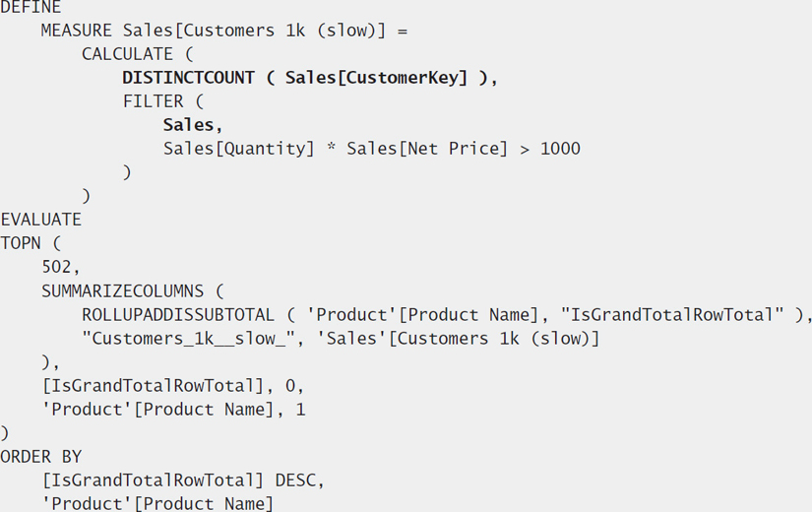This screenshot has height=512, width=812.
Task: Click Sales[CustomerKey] inside DISTINCTCOUNT
Action: pyautogui.click(x=377, y=78)
